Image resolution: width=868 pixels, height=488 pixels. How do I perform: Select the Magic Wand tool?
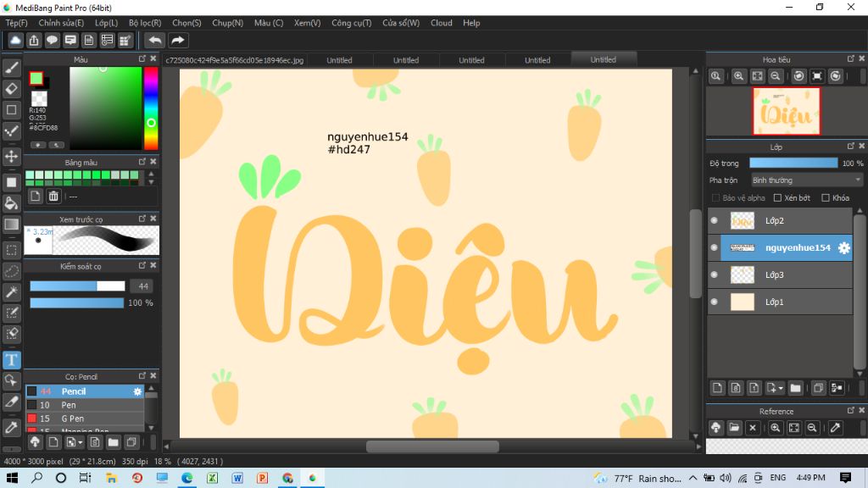[x=12, y=292]
